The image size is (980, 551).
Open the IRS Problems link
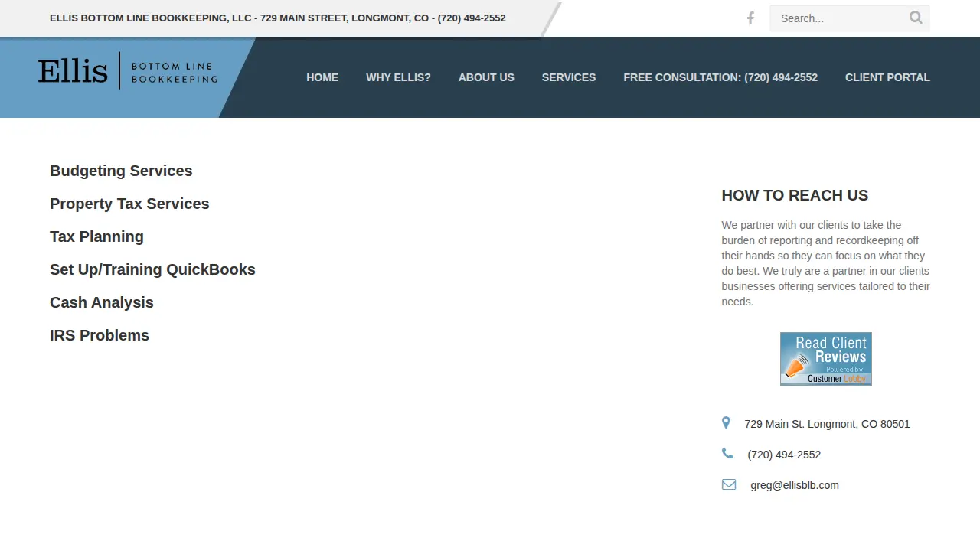pos(100,335)
